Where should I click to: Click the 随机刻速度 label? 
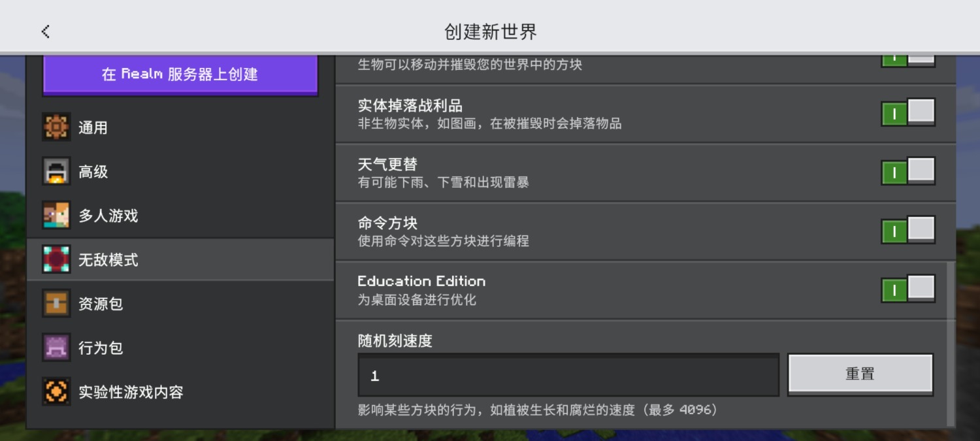(395, 340)
